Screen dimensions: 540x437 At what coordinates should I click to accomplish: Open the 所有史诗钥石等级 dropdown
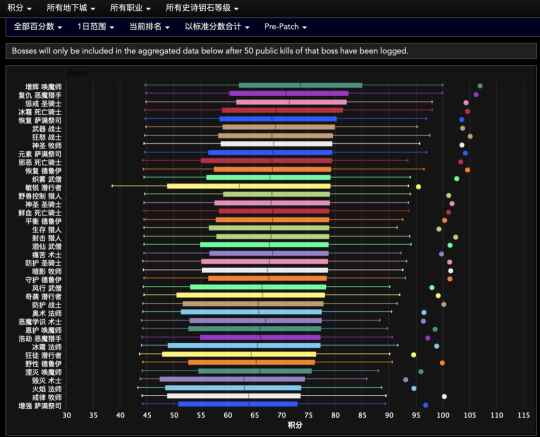(202, 8)
